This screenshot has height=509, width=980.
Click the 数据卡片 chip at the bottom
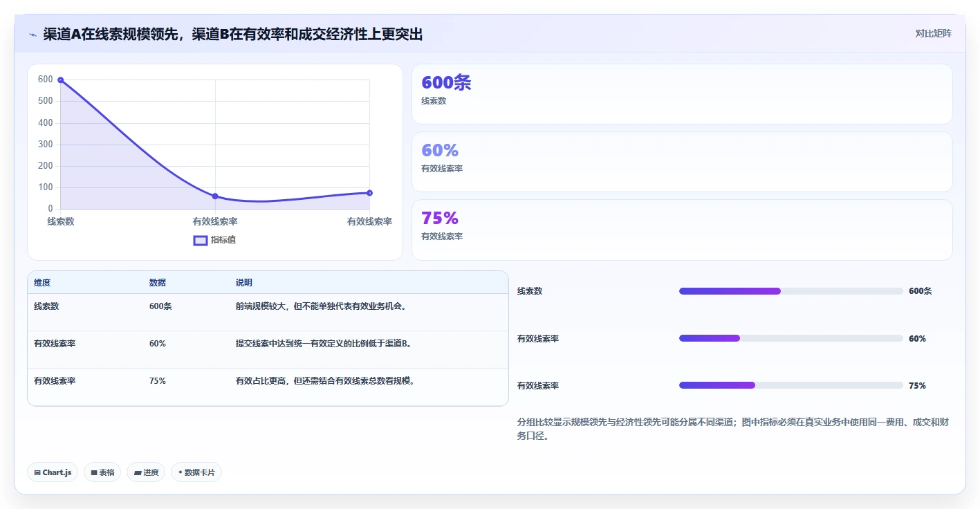196,472
